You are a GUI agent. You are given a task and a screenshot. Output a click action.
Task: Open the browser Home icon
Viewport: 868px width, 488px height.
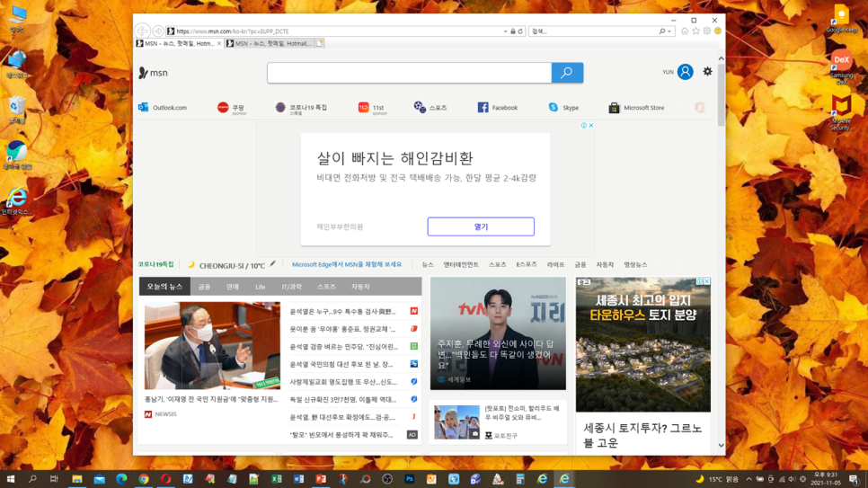(685, 31)
